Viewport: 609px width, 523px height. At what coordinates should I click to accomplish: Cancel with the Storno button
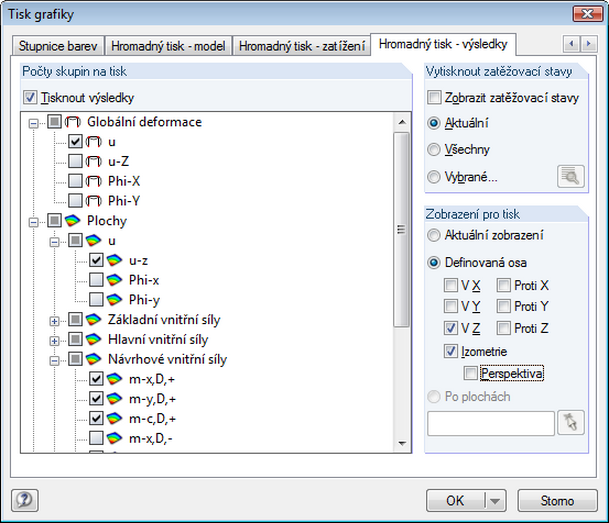tap(557, 501)
